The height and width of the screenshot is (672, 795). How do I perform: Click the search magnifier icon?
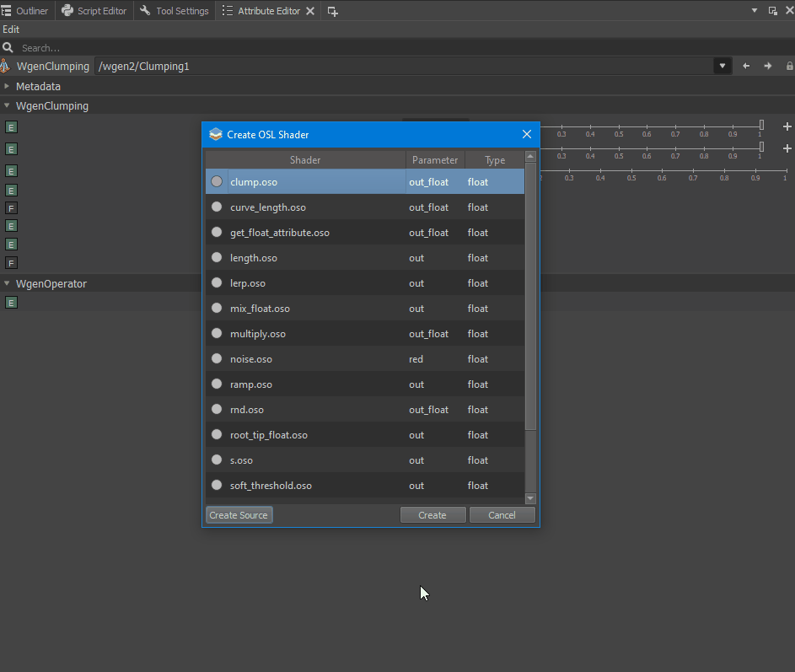point(8,48)
